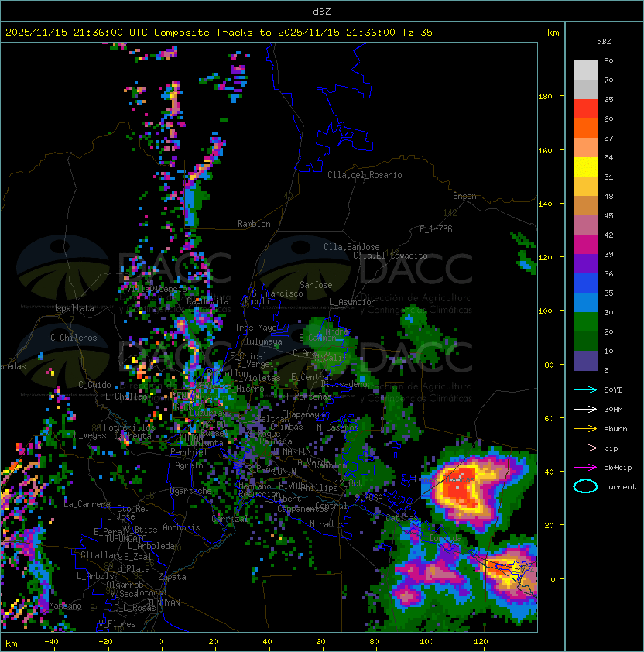Click the 'E_1-736' place label
Screen dimensions: 644x652
436,229
